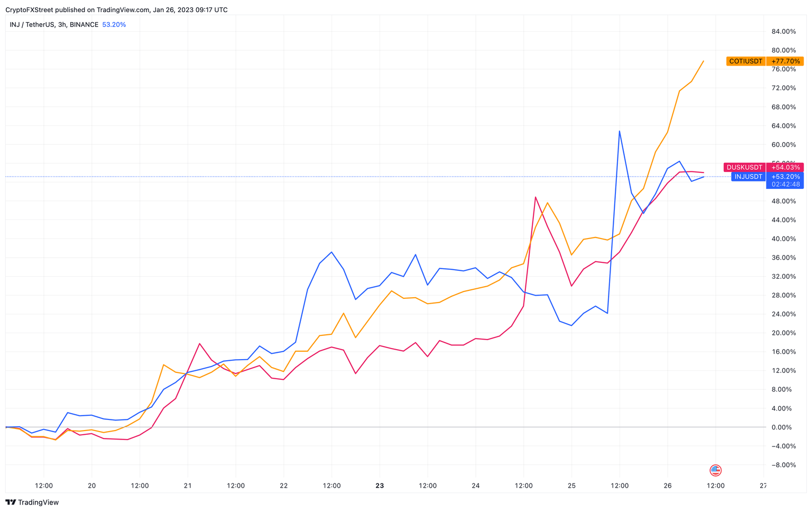Click the CryptoFXStreet publisher header text

tap(116, 10)
